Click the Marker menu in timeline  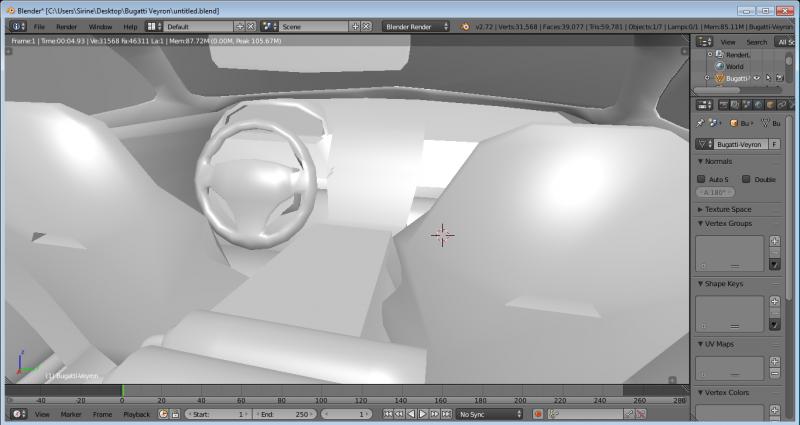tap(71, 414)
